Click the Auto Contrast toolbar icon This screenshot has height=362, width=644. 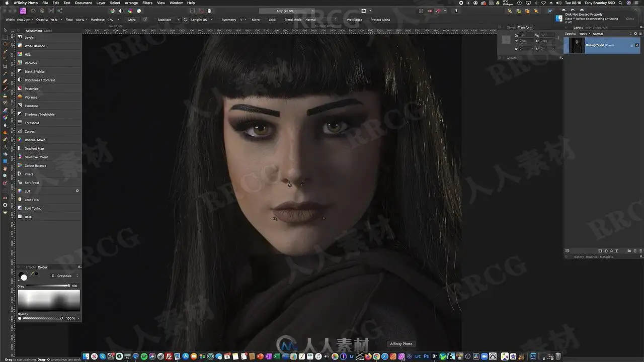pyautogui.click(x=121, y=11)
